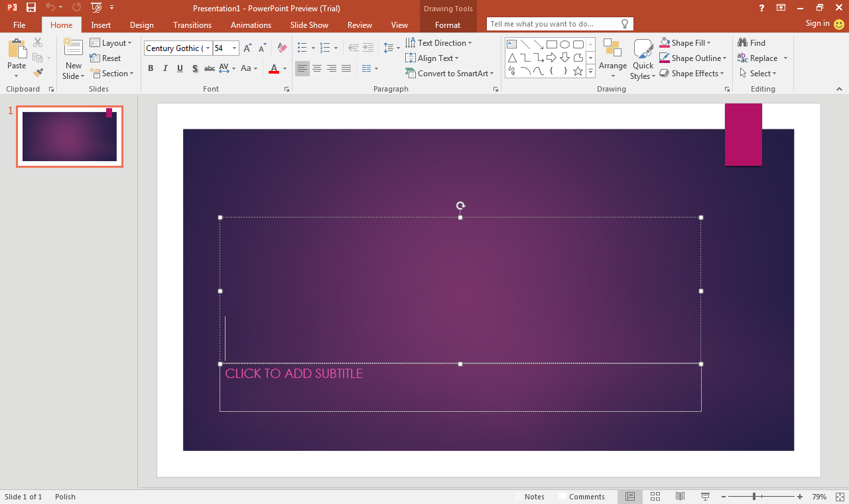Increase font size with the larger A icon
The image size is (849, 504).
[x=247, y=48]
